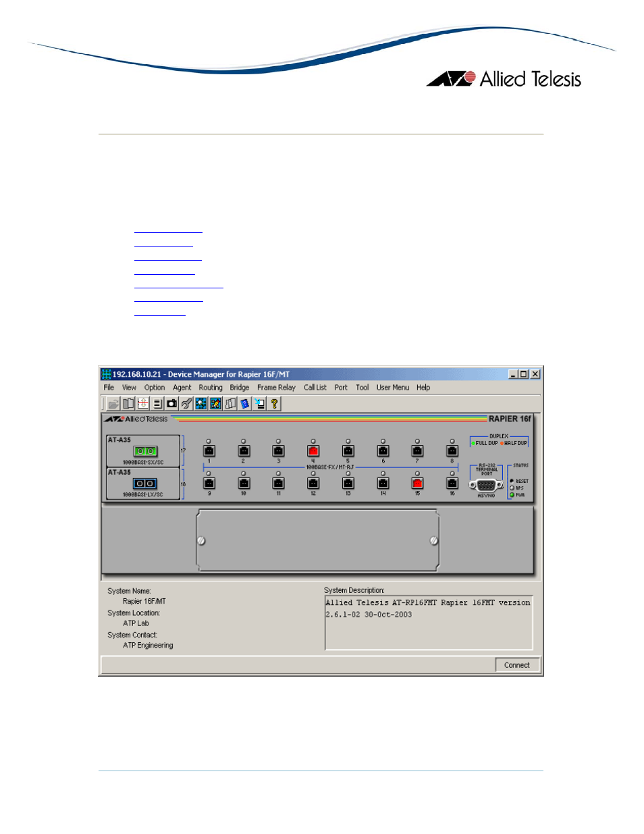
Task: Click the Connect button
Action: pos(517,665)
